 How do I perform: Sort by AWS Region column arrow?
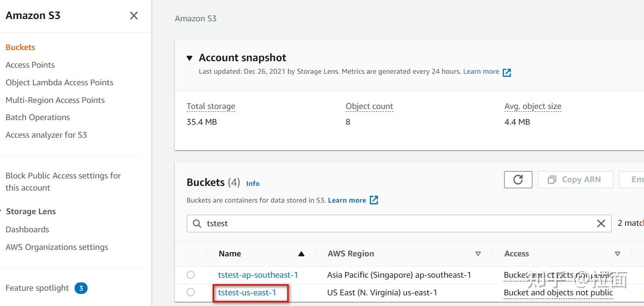click(x=478, y=254)
